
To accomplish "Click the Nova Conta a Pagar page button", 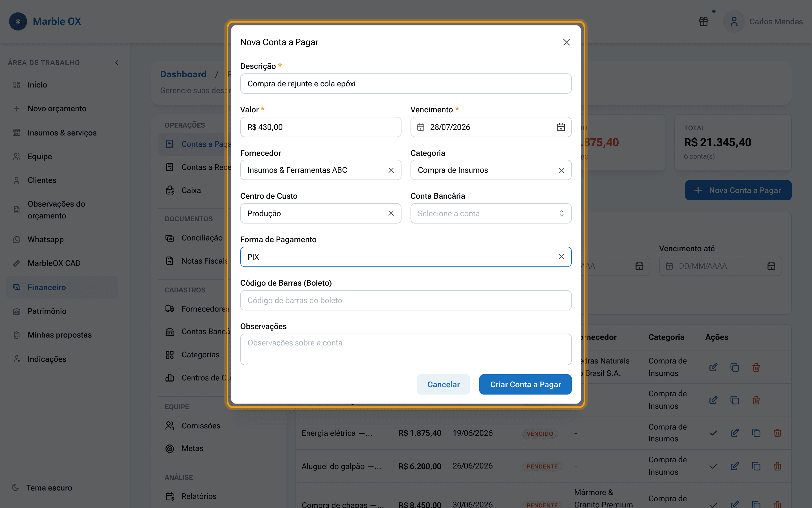I will tap(738, 190).
